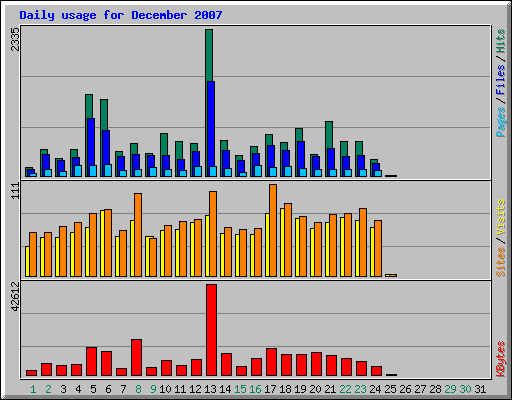Click green day label 9 on x-axis
The image size is (512, 400).
[153, 389]
